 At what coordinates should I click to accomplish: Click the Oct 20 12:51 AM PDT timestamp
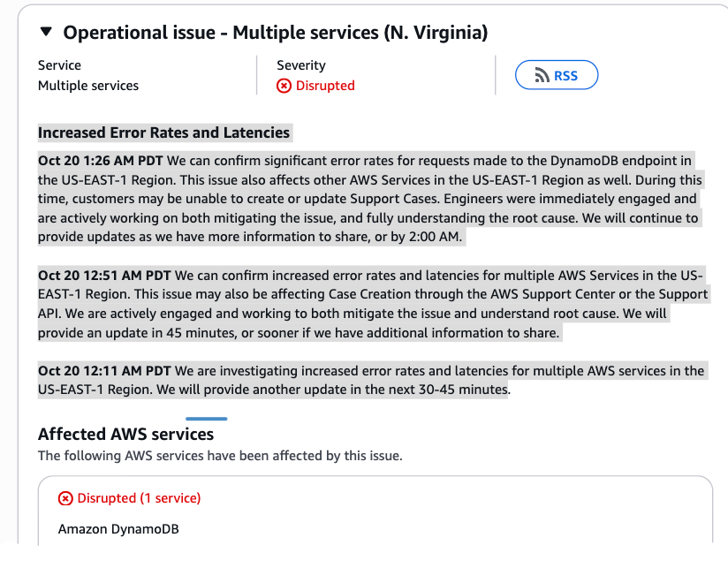(x=104, y=275)
